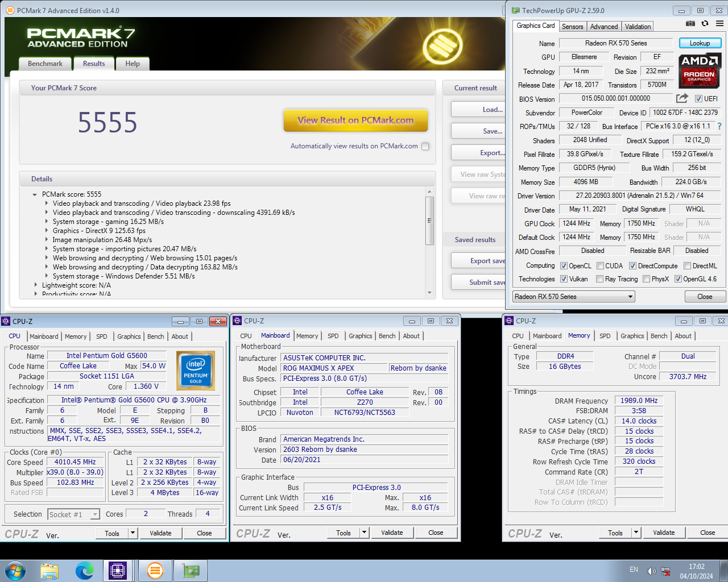
Task: Toggle the CUDA checkbox
Action: pyautogui.click(x=600, y=266)
